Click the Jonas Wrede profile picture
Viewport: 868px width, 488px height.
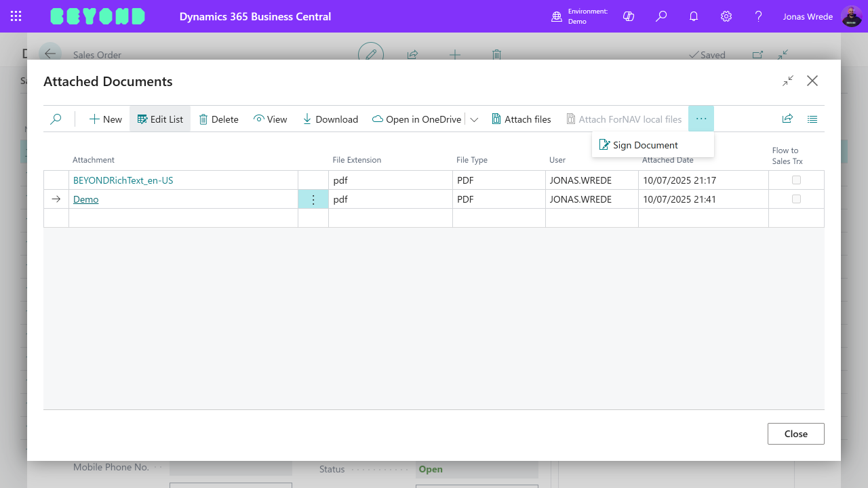coord(850,16)
